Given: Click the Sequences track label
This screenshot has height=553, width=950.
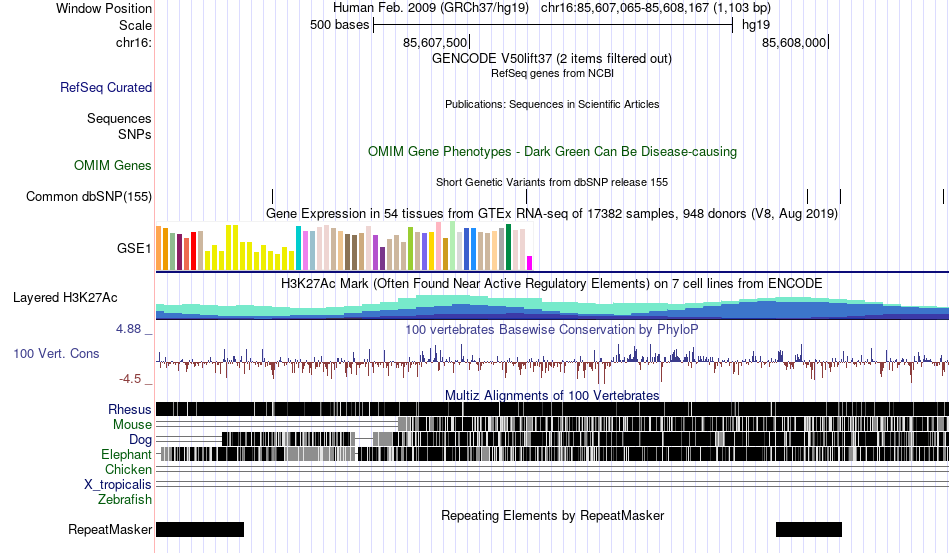Looking at the screenshot, I should (119, 118).
